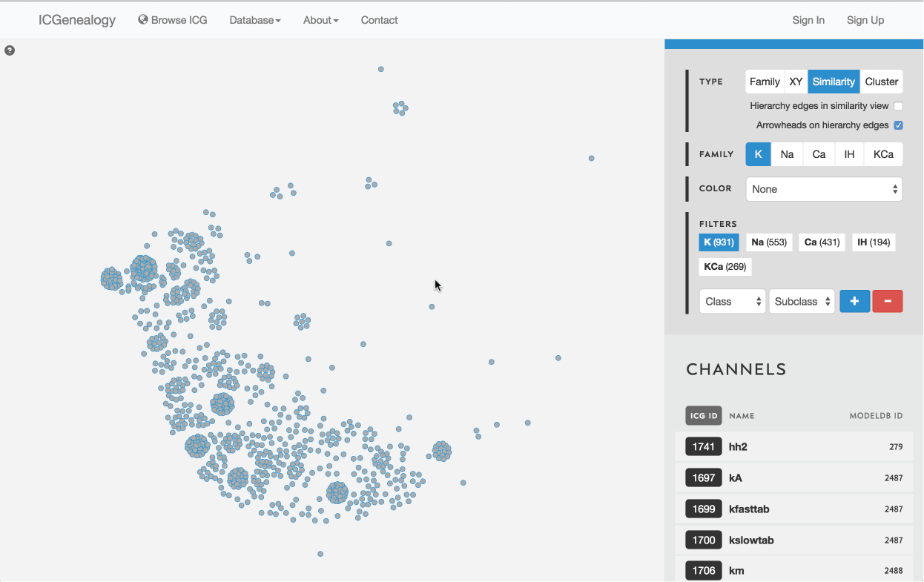Open channel 1741 ID badge
The width and height of the screenshot is (924, 582).
click(x=704, y=446)
